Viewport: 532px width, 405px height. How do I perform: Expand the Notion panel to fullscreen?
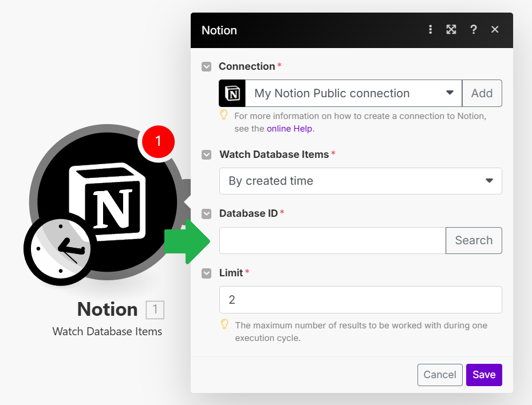[x=451, y=30]
